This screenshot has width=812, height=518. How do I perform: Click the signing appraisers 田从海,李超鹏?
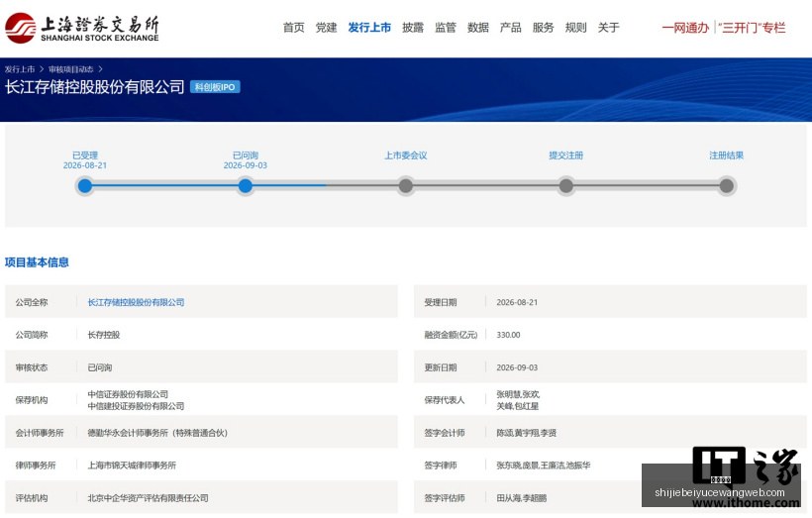pyautogui.click(x=522, y=498)
